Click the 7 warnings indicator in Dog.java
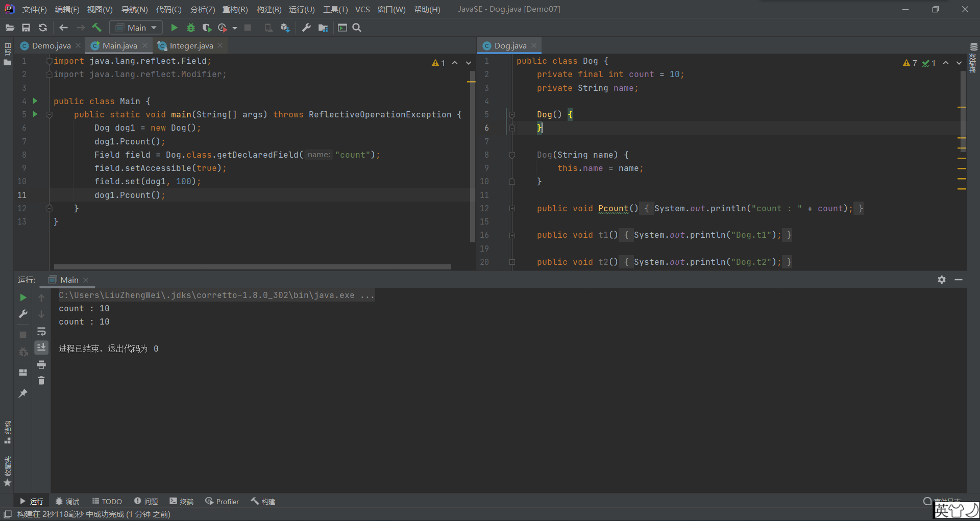Image resolution: width=980 pixels, height=521 pixels. (x=910, y=63)
